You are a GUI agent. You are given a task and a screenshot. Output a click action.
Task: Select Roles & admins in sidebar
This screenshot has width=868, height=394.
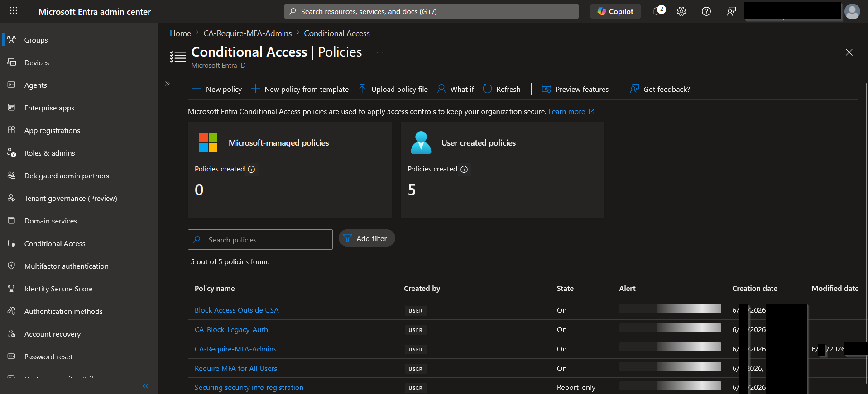click(x=50, y=153)
